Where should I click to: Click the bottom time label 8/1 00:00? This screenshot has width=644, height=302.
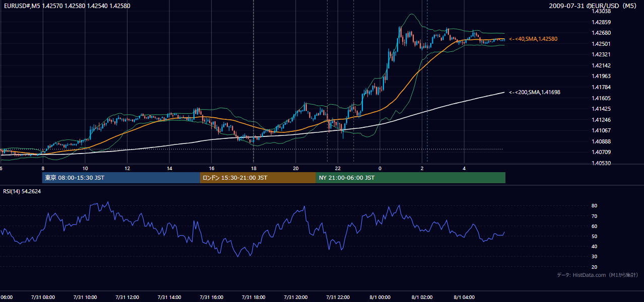pos(380,297)
